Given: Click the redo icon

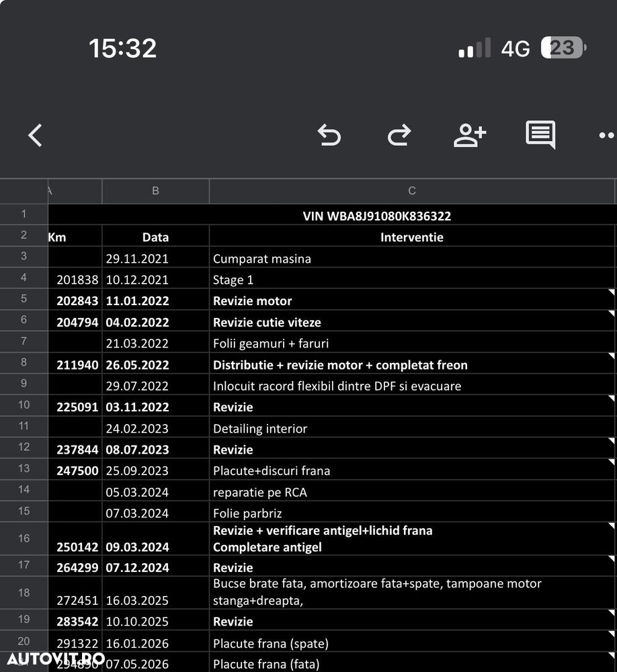Looking at the screenshot, I should (399, 135).
